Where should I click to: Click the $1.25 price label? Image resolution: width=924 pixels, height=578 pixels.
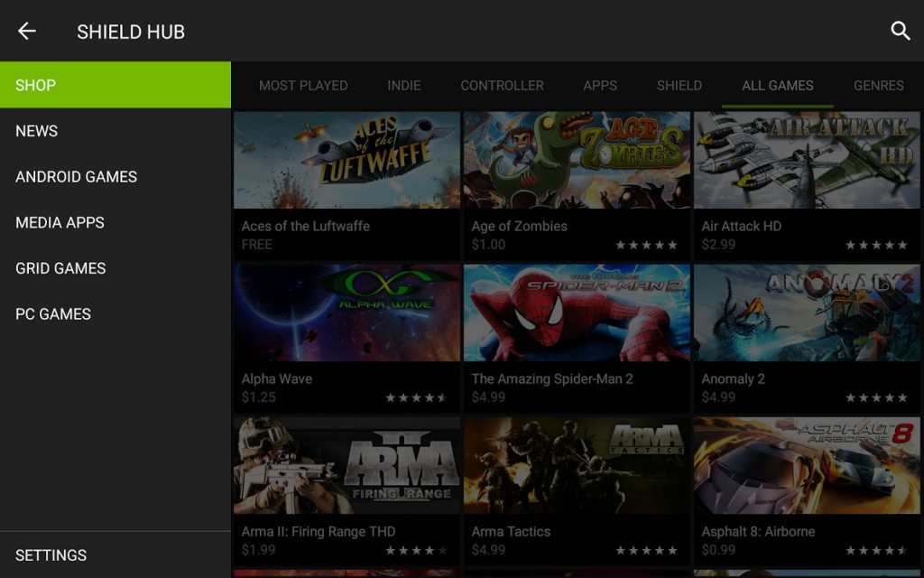[259, 397]
